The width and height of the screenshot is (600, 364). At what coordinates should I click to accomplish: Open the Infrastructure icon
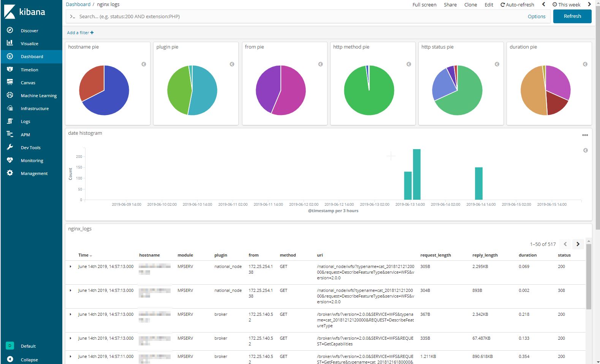[x=10, y=108]
